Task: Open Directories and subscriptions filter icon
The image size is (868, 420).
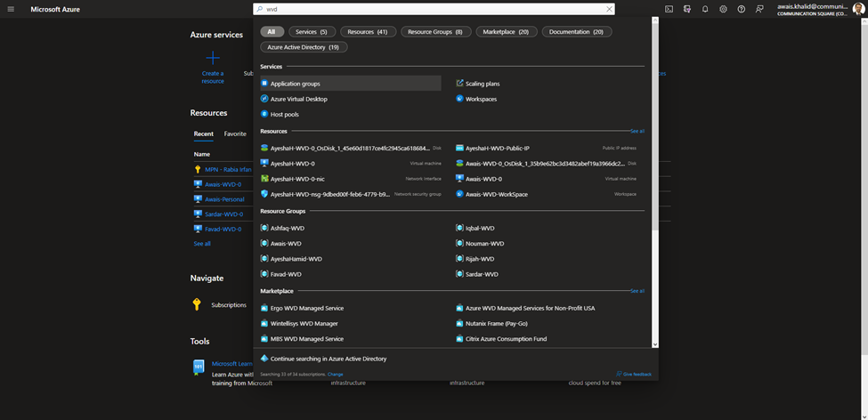Action: [x=687, y=9]
